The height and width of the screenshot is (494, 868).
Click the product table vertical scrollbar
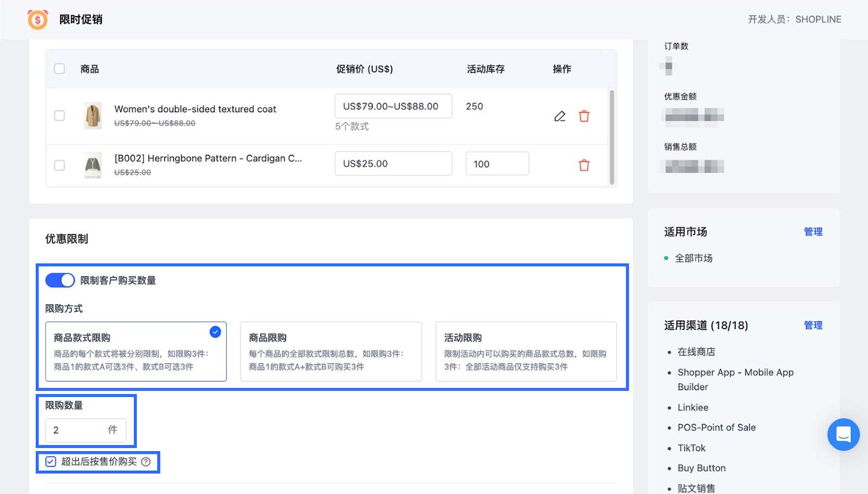612,137
